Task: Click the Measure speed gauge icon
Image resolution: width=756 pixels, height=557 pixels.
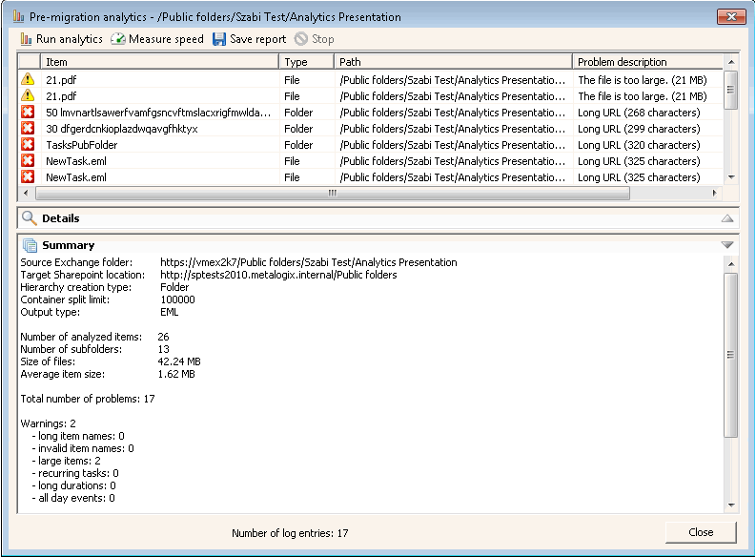Action: (x=118, y=39)
